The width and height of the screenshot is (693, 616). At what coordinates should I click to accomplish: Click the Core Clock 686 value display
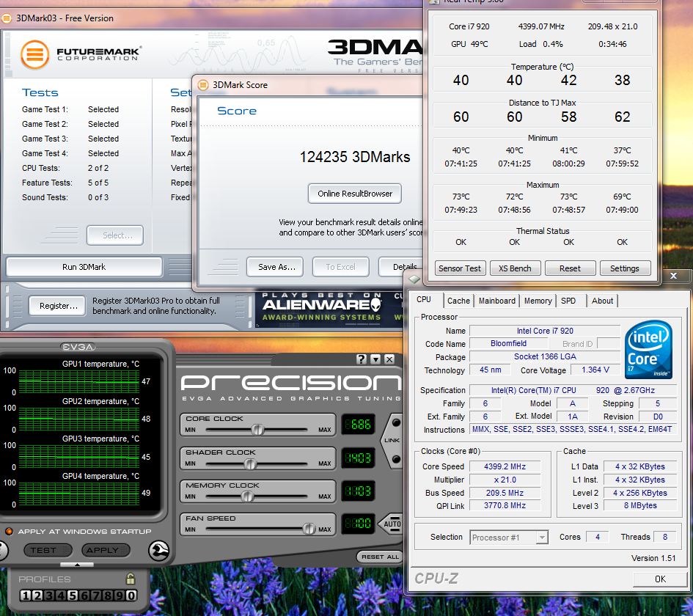point(359,425)
